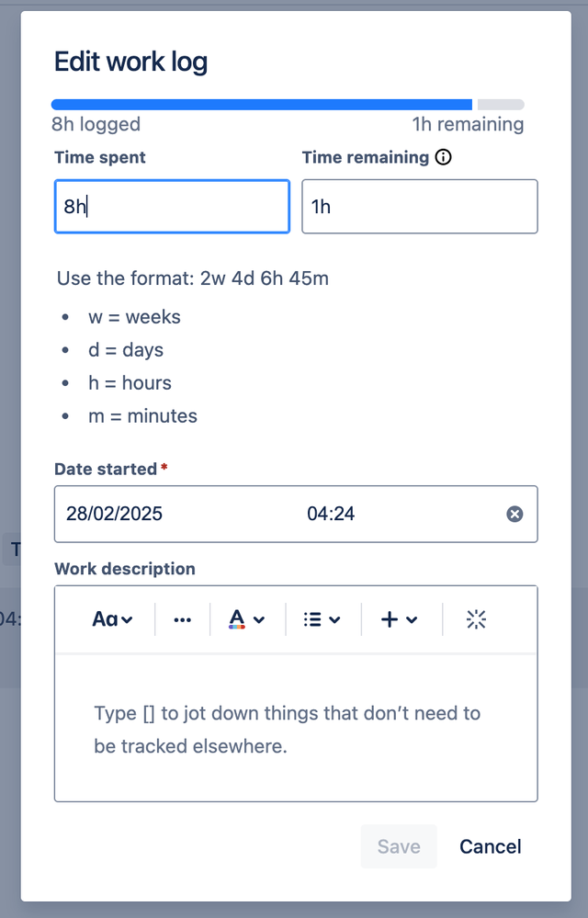Image resolution: width=588 pixels, height=918 pixels.
Task: Focus the Time spent input field
Action: (172, 206)
